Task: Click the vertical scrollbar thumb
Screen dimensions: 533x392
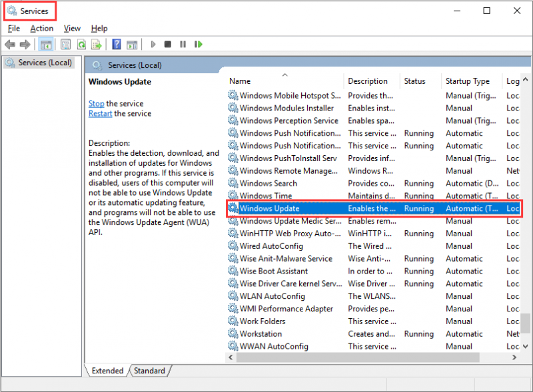Action: [526, 323]
